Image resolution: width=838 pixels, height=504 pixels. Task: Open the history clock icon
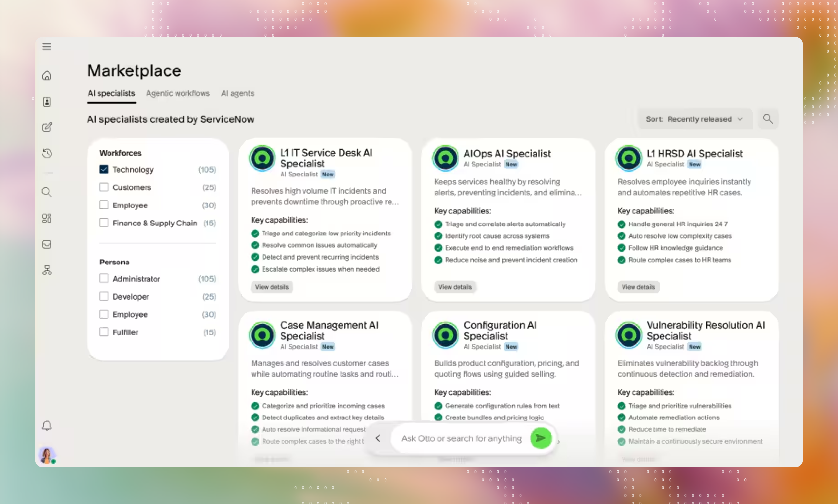[x=47, y=154]
